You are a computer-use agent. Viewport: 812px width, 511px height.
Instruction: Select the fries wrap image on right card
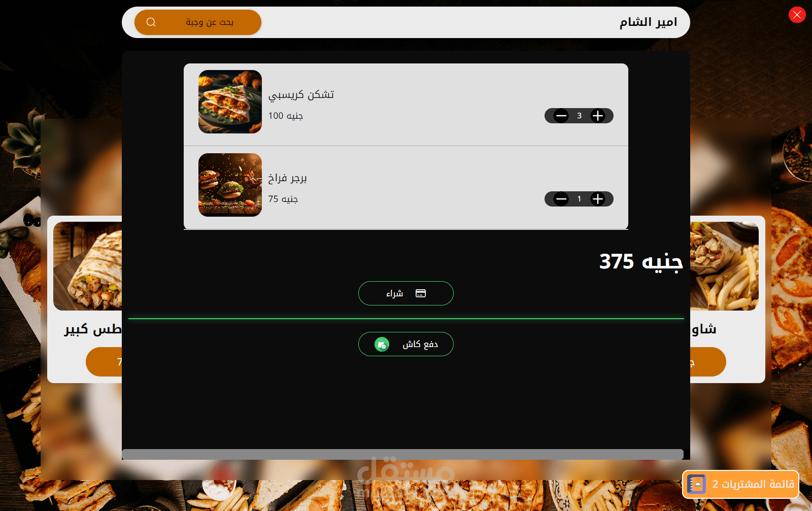tap(724, 266)
